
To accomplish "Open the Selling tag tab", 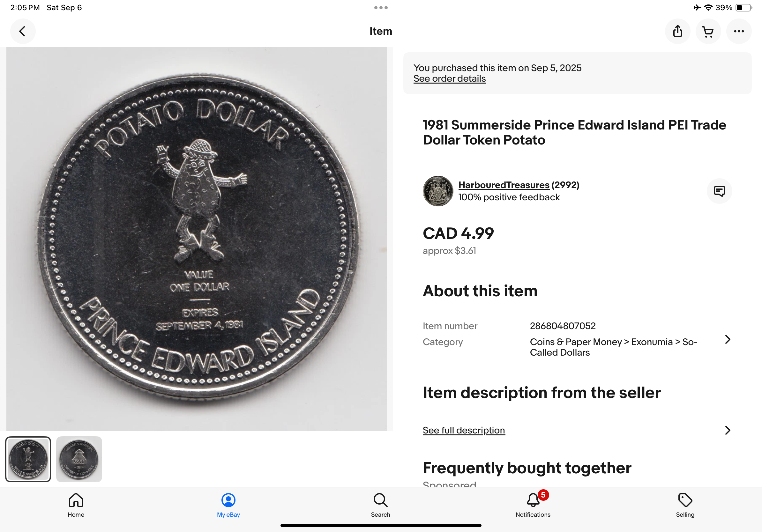I will coord(685,505).
